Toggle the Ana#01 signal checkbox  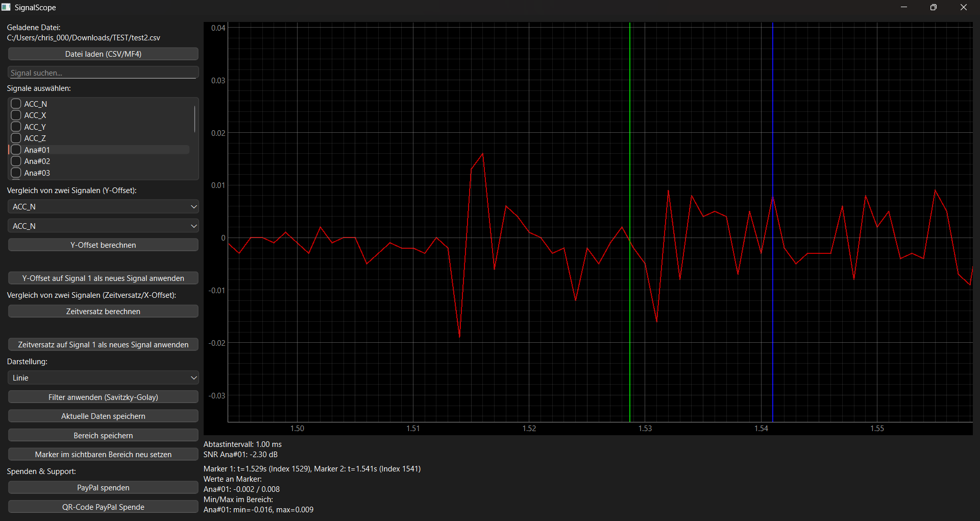click(x=16, y=150)
